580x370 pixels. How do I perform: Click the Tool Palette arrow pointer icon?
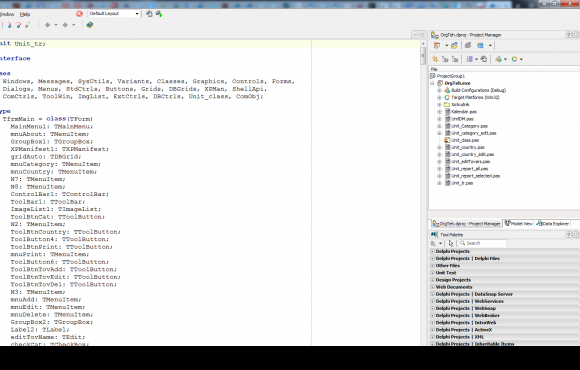[x=451, y=243]
